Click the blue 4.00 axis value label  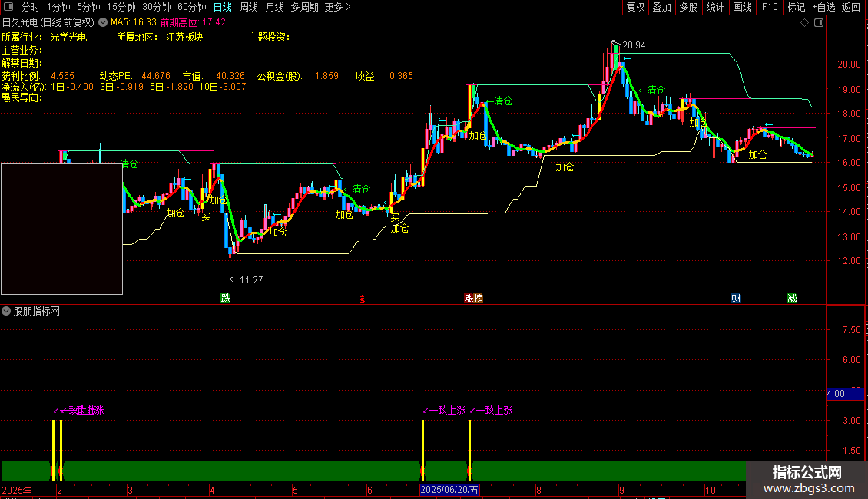click(845, 394)
